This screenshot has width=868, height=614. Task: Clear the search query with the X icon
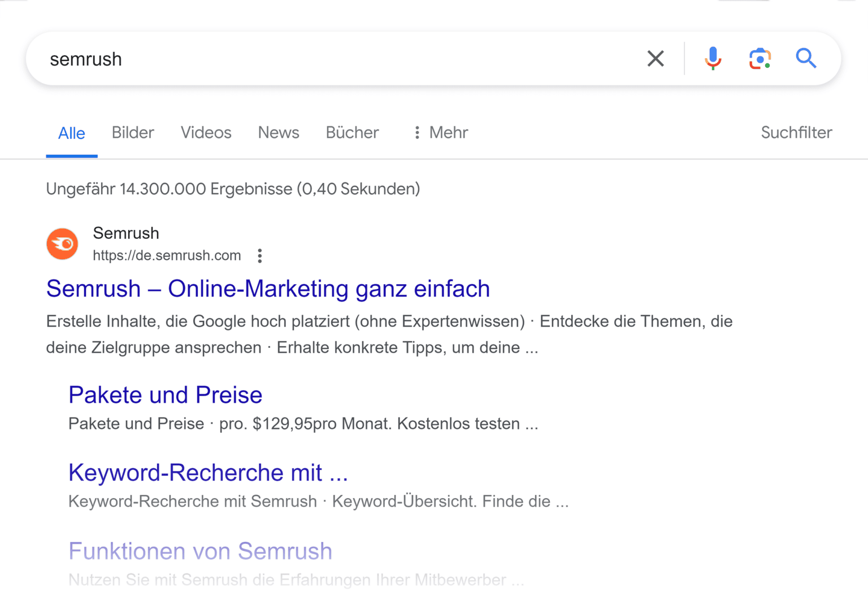click(656, 58)
